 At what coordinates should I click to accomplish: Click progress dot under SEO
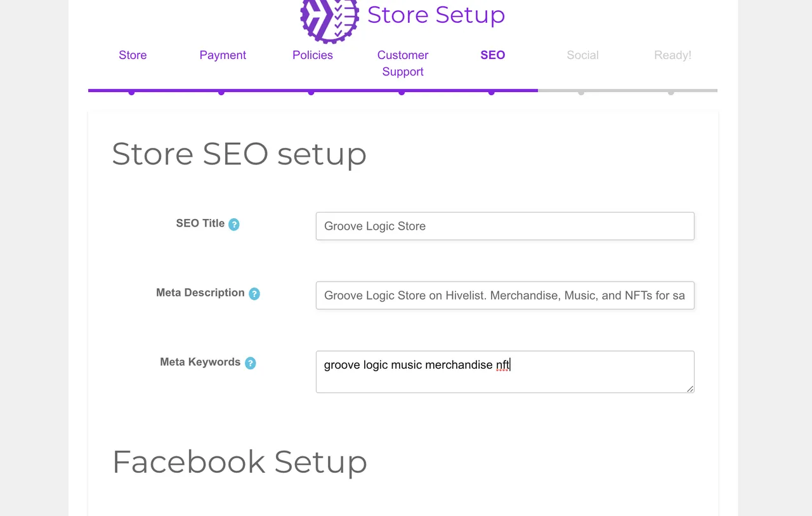[x=492, y=92]
